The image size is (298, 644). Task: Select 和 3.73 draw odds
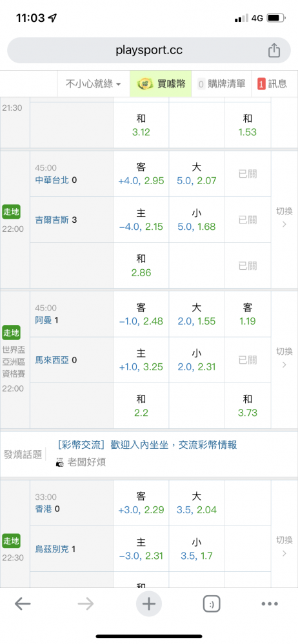tap(248, 406)
